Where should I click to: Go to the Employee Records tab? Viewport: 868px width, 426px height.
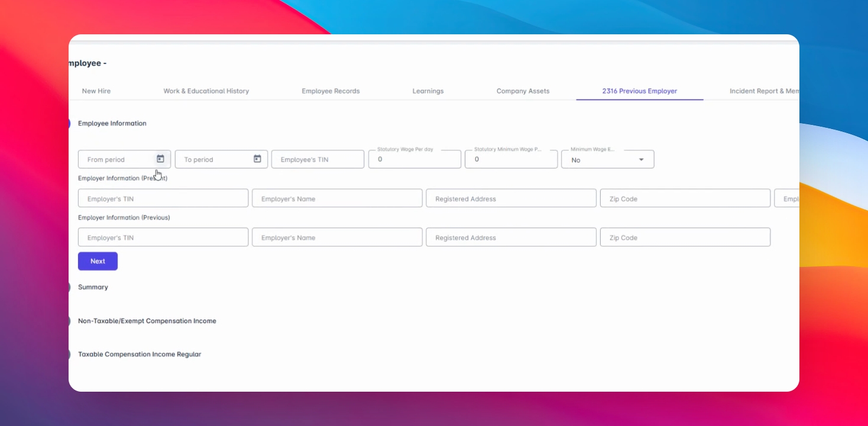pyautogui.click(x=331, y=91)
